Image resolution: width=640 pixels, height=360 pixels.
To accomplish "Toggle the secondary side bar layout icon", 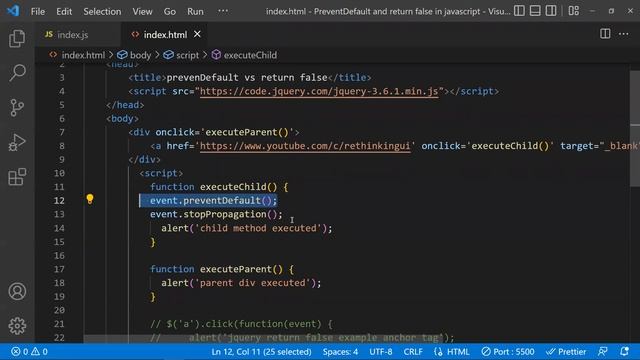I will click(x=551, y=11).
